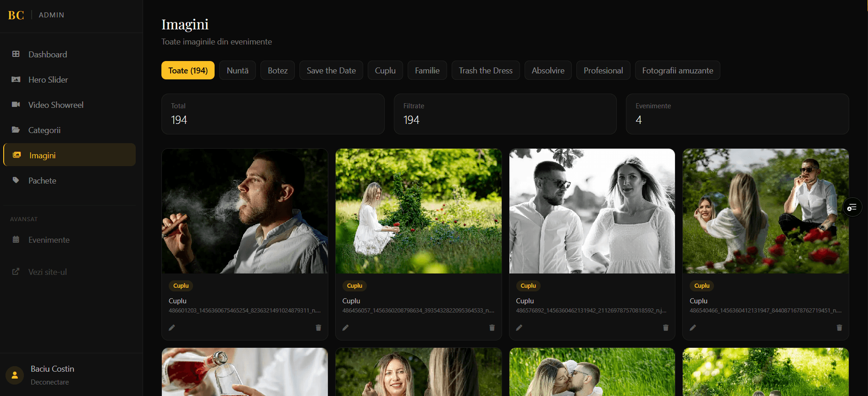The height and width of the screenshot is (396, 868).
Task: Open the kissing couple thumbnail
Action: point(592,372)
